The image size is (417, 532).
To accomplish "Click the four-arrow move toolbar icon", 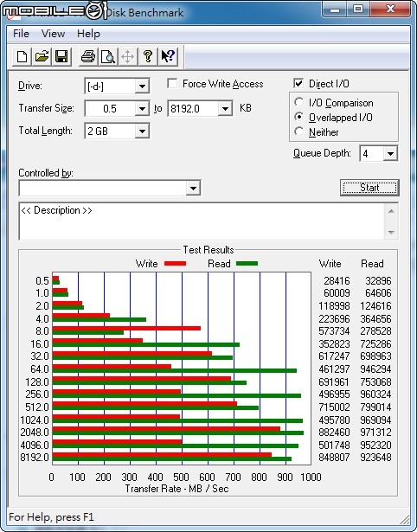I will pos(127,56).
